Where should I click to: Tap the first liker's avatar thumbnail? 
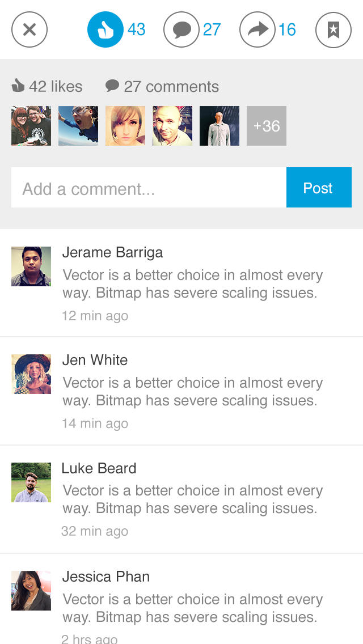tap(31, 126)
